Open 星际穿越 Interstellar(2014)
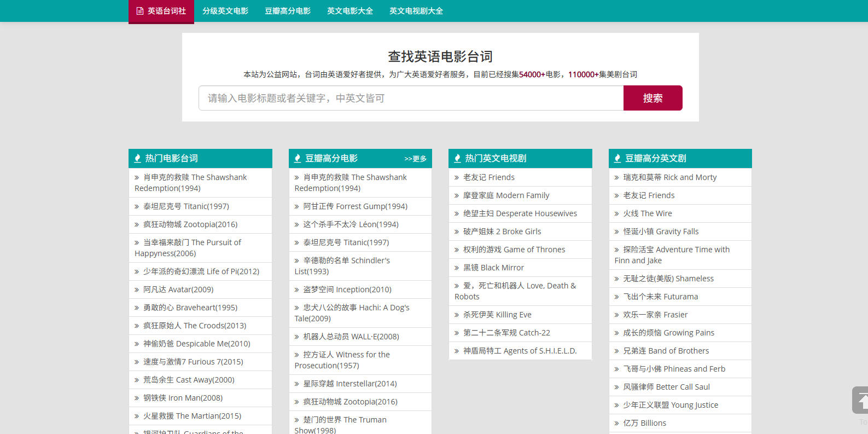Viewport: 868px width, 434px height. tap(350, 384)
